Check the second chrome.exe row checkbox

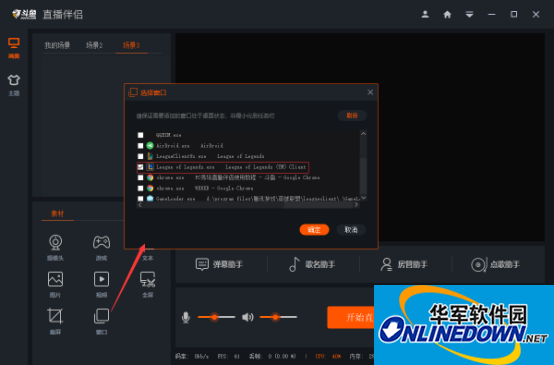click(140, 188)
